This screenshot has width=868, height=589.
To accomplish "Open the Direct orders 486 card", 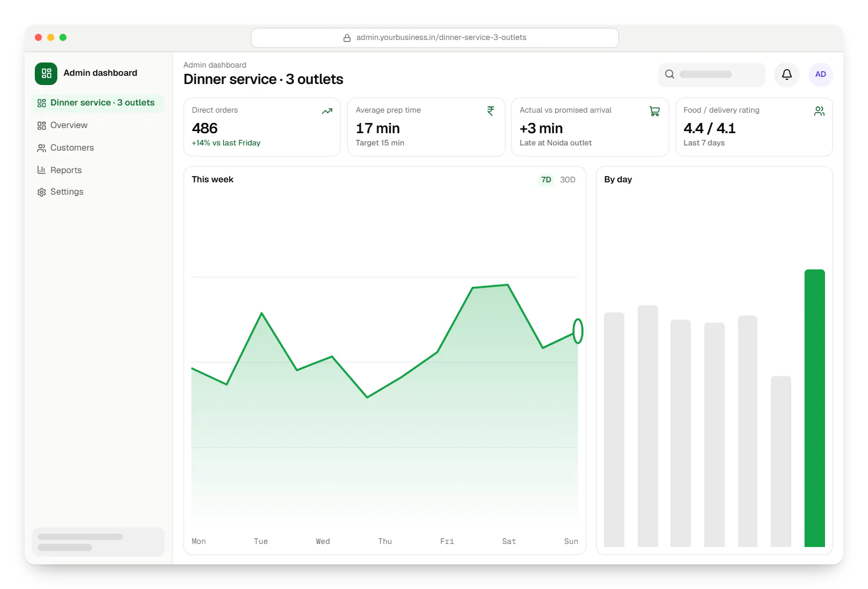I will (262, 127).
